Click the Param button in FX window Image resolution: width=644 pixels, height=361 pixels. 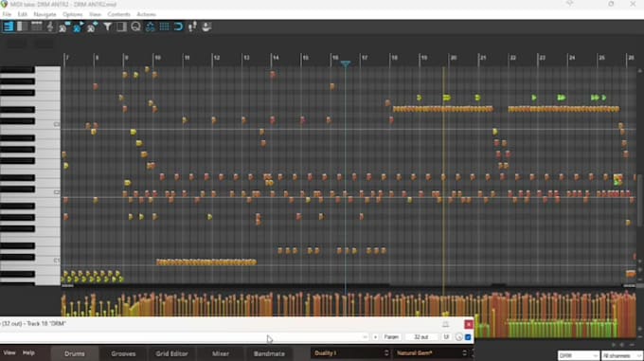click(x=391, y=336)
